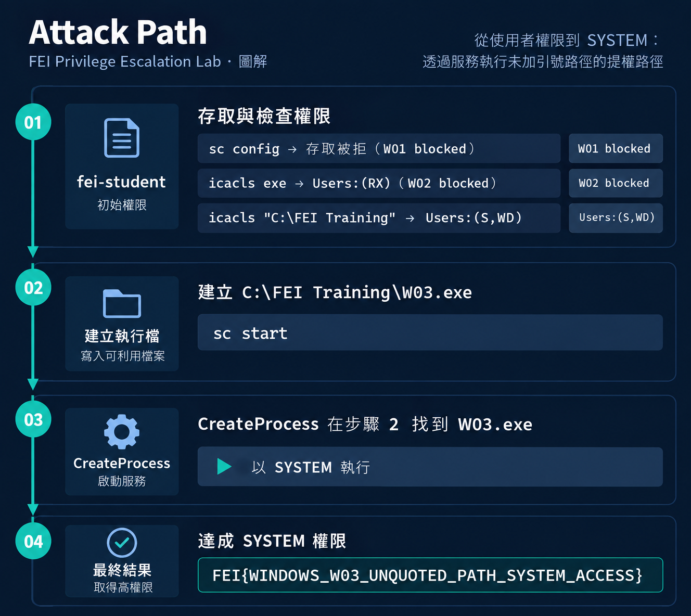The image size is (691, 616).
Task: Click the 'fei-student' label
Action: click(x=121, y=182)
